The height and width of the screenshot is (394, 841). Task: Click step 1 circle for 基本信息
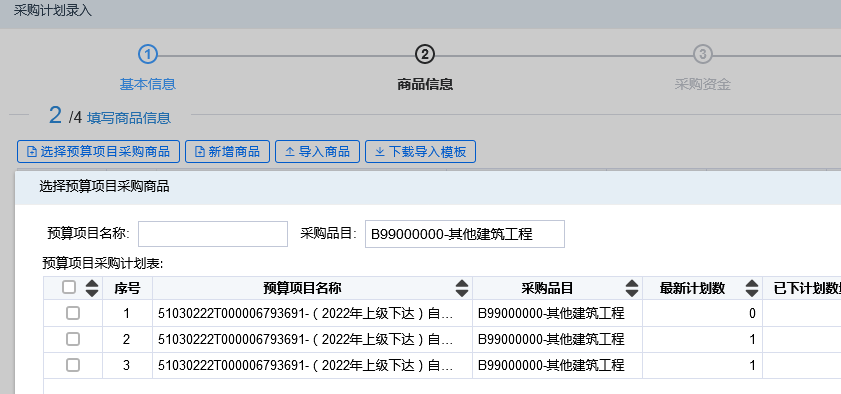(147, 54)
